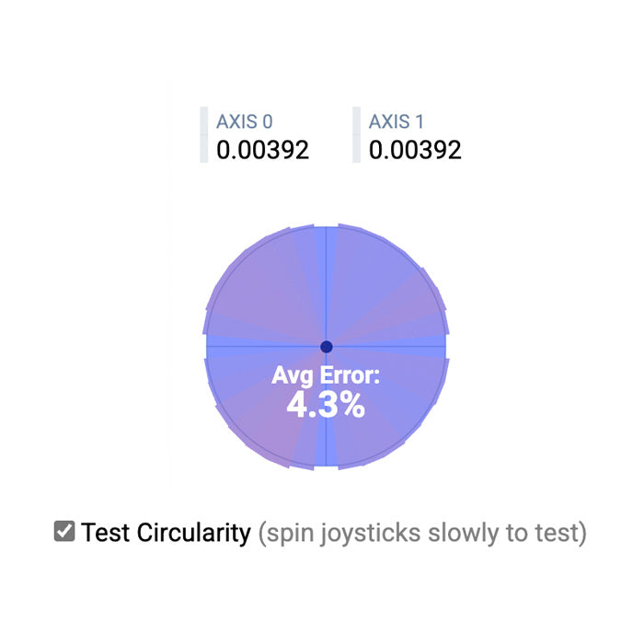
Task: Select the AXIS 1 value 0.00392
Action: point(415,150)
